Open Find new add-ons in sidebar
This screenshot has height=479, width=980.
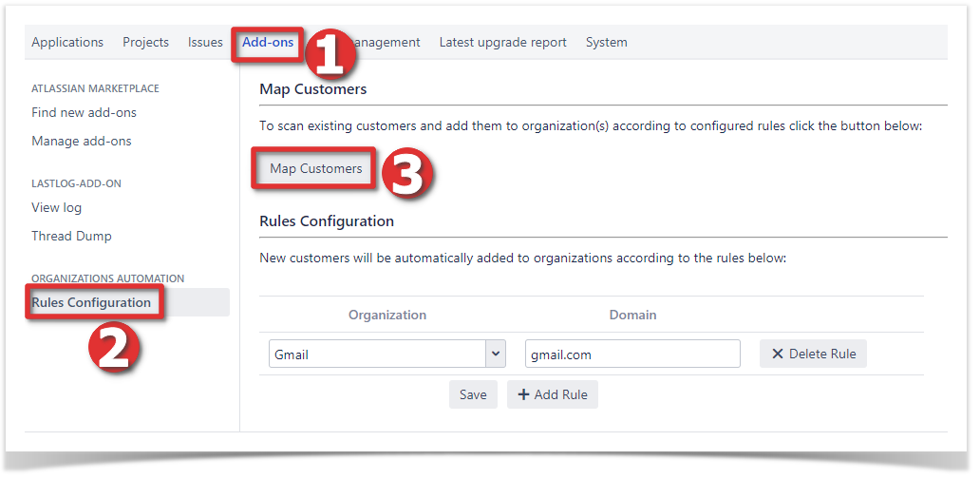[84, 112]
